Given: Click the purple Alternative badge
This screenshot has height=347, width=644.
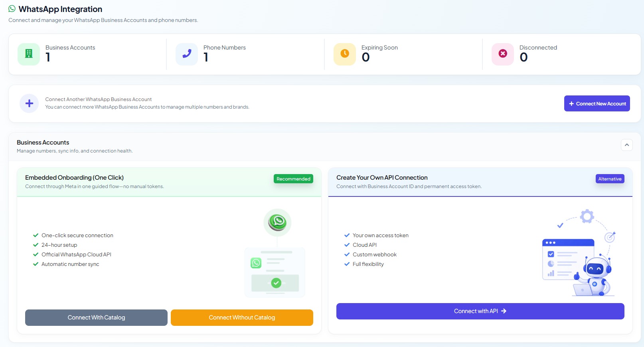Looking at the screenshot, I should coord(610,179).
